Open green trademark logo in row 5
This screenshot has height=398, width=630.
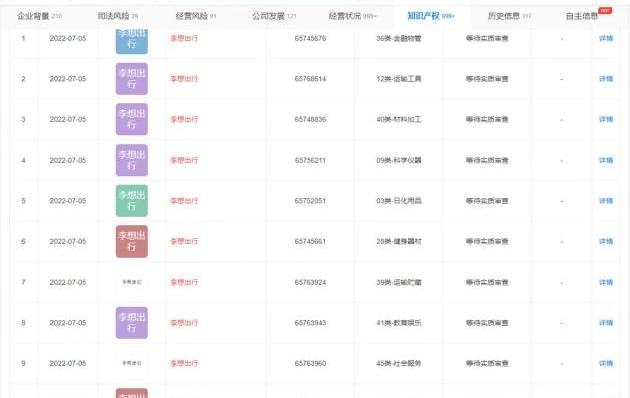tap(132, 201)
